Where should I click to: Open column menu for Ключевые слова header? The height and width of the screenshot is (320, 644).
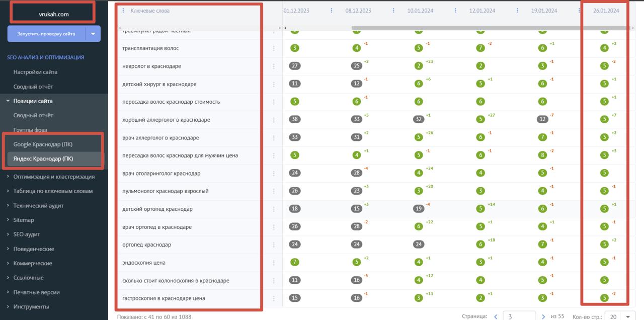(124, 11)
